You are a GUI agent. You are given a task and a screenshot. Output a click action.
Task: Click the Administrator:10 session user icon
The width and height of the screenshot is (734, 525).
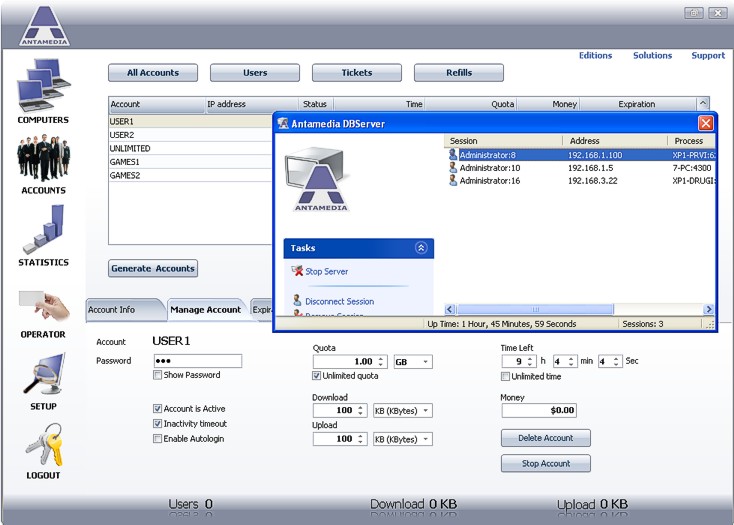(x=453, y=167)
